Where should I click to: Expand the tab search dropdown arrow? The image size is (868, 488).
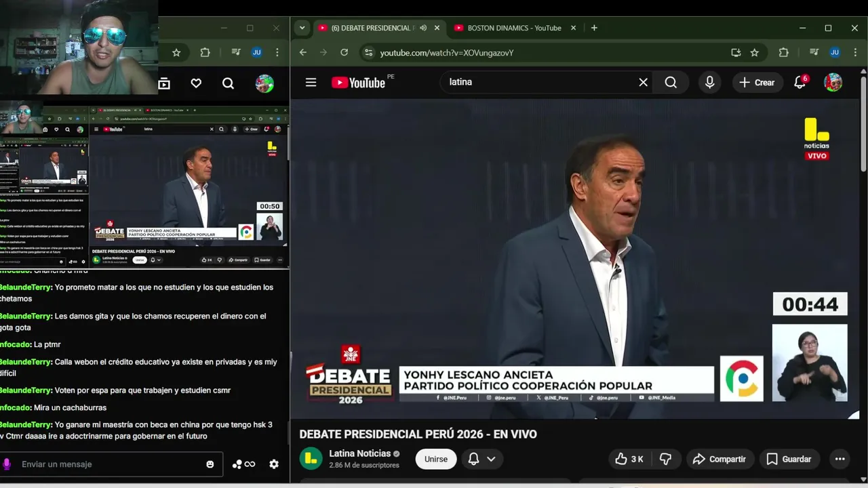(302, 28)
